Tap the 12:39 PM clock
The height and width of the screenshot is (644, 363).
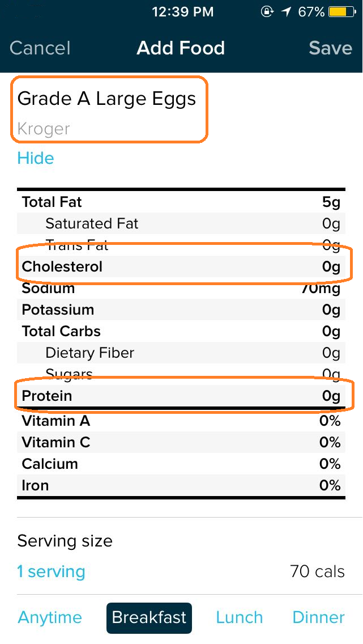[x=183, y=12]
